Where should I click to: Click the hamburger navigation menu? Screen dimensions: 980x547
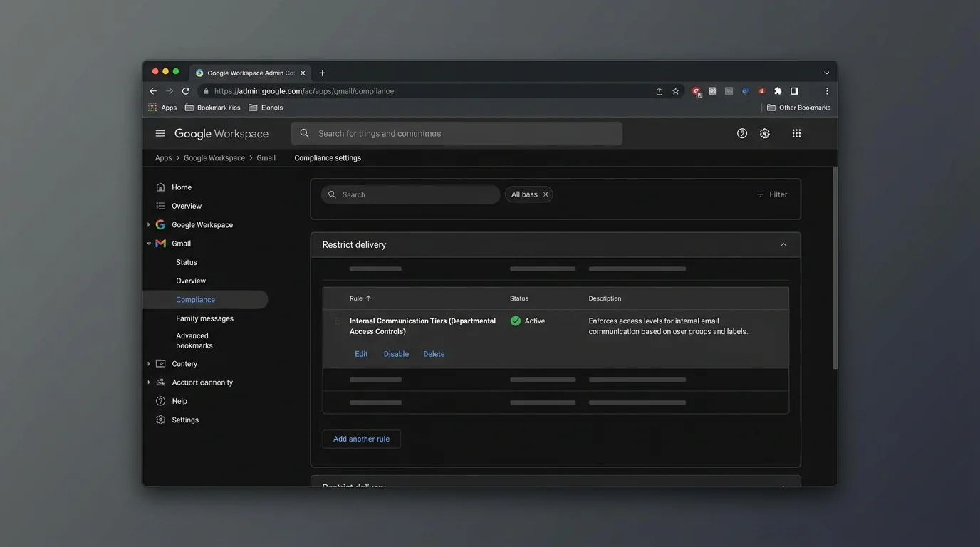(x=160, y=133)
